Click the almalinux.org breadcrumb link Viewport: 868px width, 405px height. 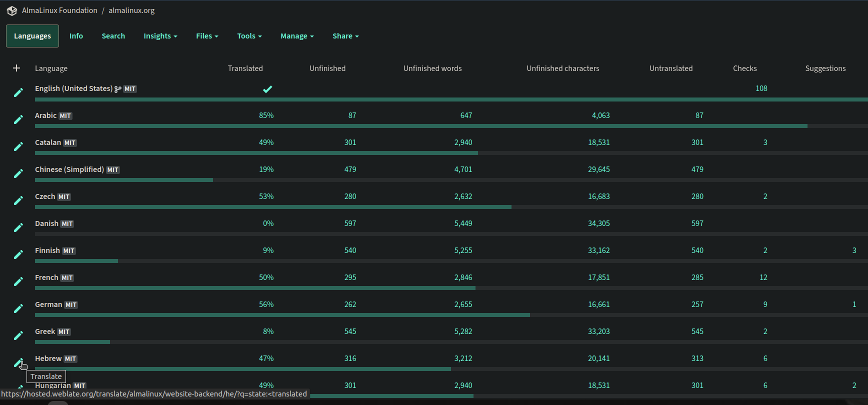pyautogui.click(x=131, y=10)
